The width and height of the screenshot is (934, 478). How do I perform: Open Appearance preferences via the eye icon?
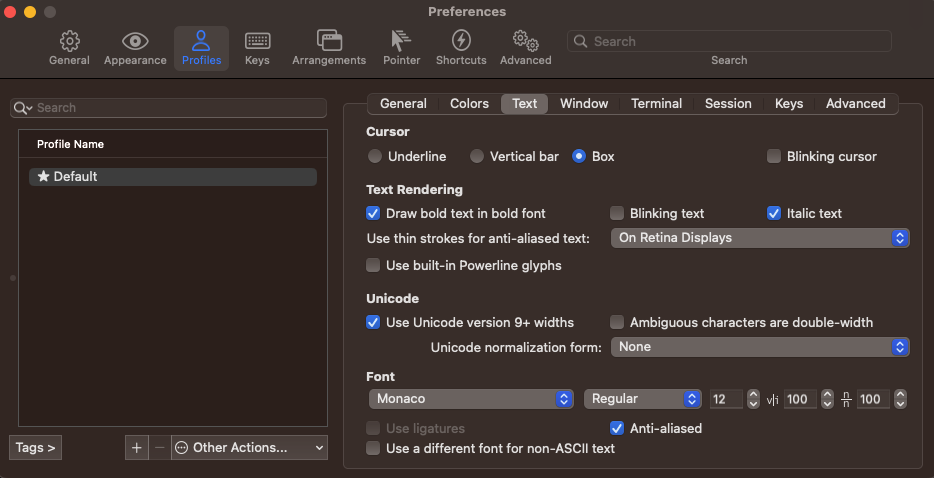click(x=135, y=48)
